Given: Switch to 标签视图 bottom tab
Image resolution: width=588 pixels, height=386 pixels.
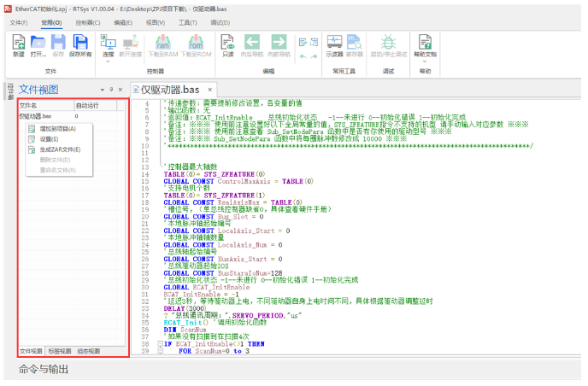Looking at the screenshot, I should coord(60,351).
